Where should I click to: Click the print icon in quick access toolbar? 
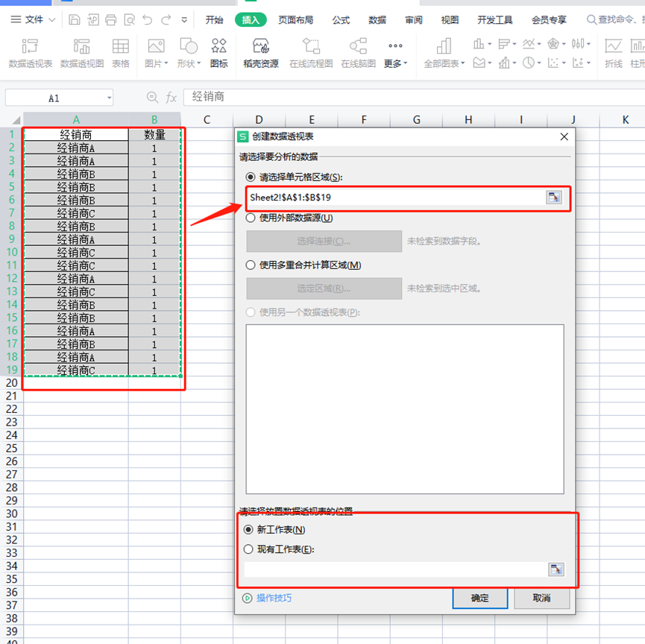pyautogui.click(x=110, y=19)
